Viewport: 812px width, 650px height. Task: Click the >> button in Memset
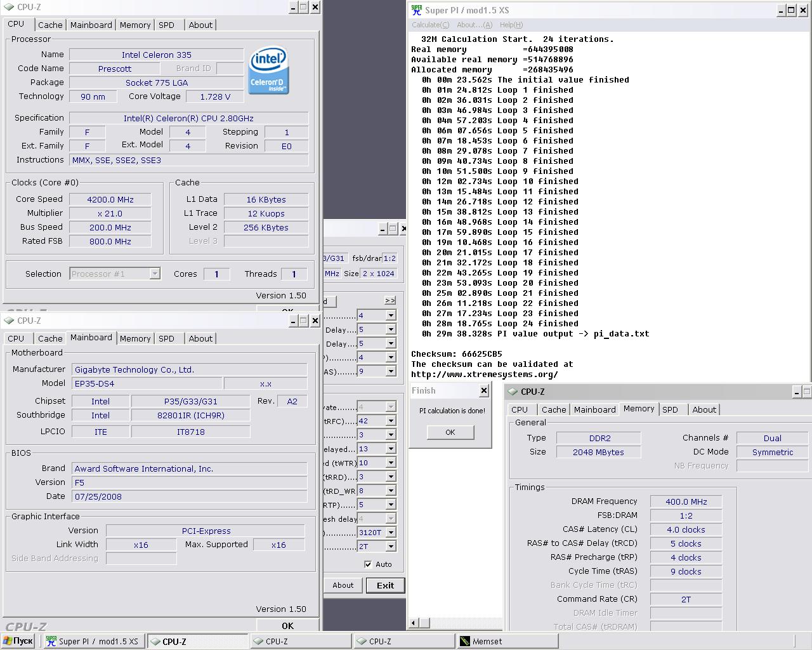tap(390, 300)
